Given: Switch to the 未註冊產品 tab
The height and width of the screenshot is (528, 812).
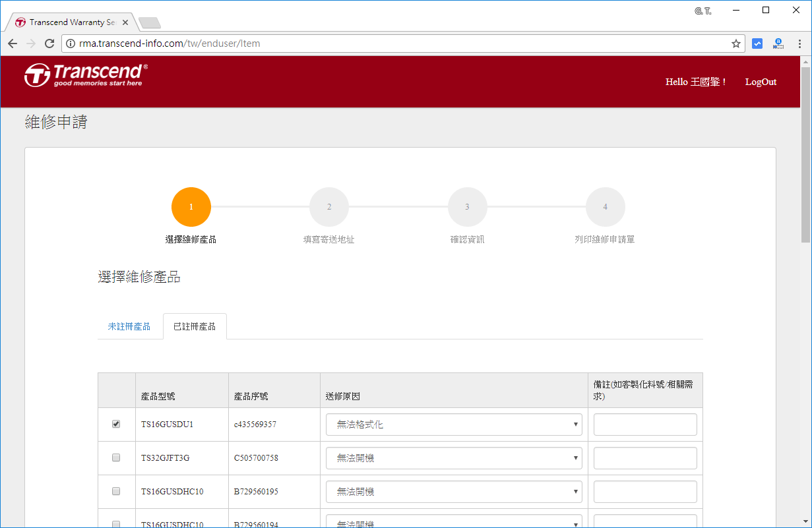Looking at the screenshot, I should pos(129,326).
